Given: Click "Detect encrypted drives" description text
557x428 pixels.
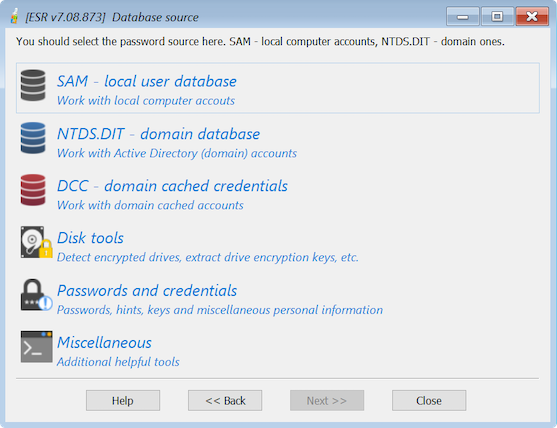Looking at the screenshot, I should (x=208, y=257).
